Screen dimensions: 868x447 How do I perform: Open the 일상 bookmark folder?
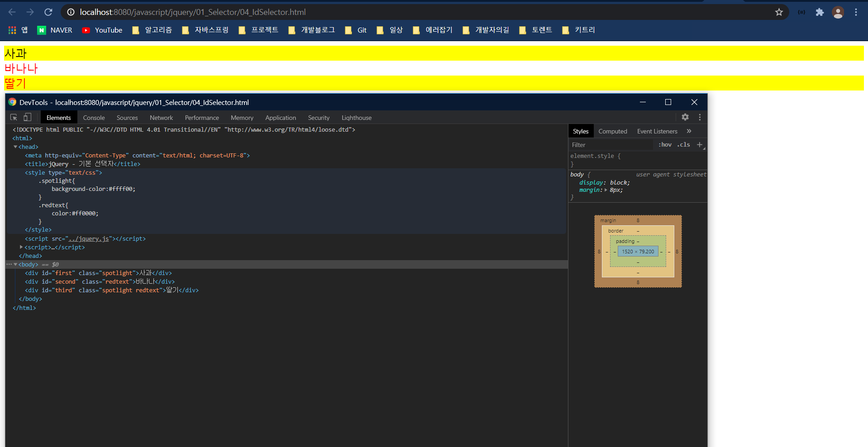pos(390,30)
